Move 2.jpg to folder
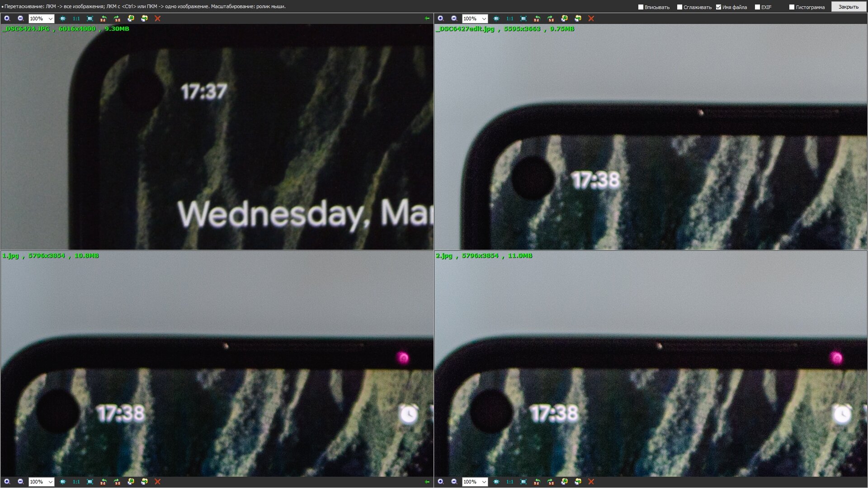The image size is (868, 488). point(578,482)
